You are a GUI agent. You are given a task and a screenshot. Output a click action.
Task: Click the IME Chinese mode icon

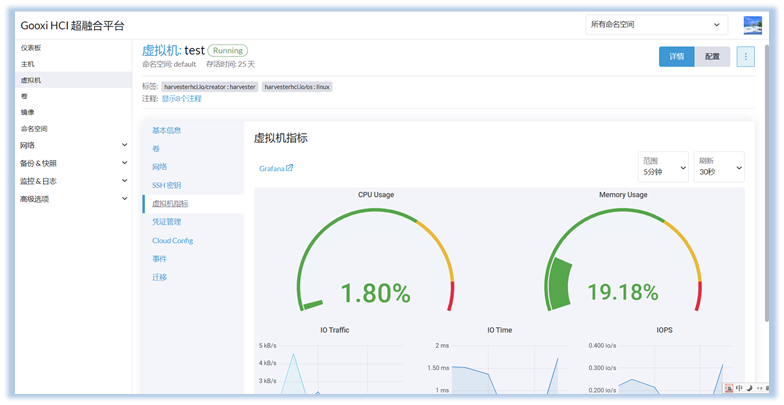[737, 388]
